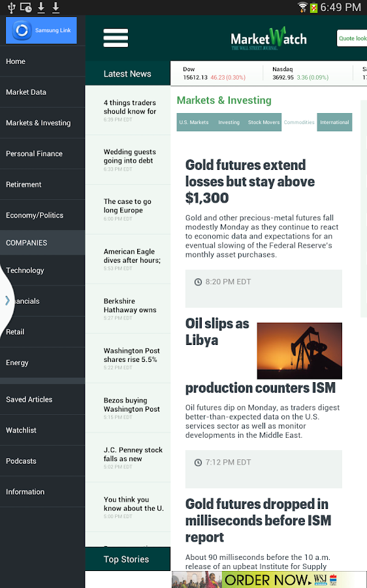Viewport: 367px width, 588px height.
Task: Tap the Latest News header
Action: point(128,73)
